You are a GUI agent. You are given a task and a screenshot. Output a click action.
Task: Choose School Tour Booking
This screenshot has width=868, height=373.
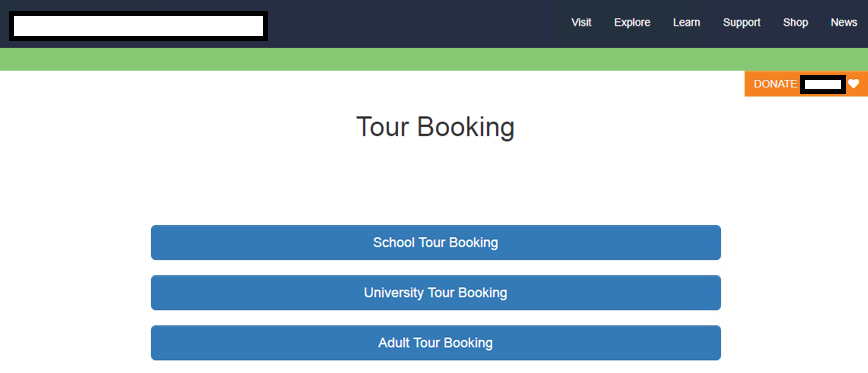[436, 242]
